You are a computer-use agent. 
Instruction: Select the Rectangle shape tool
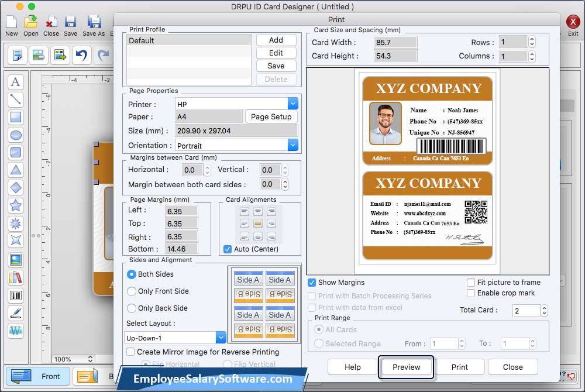click(x=16, y=117)
